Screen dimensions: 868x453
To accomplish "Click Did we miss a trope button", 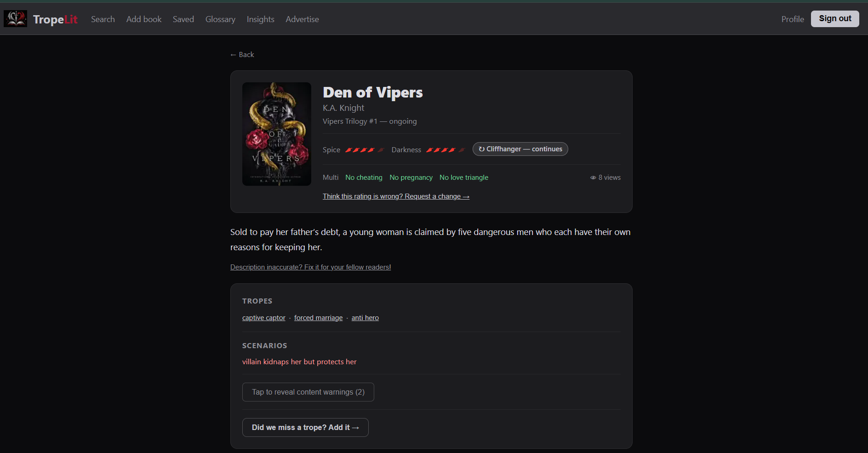I will tap(305, 428).
